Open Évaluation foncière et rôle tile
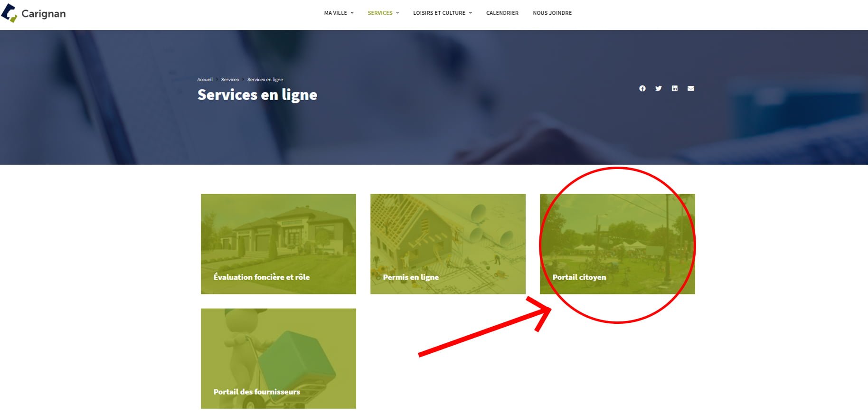 (278, 244)
